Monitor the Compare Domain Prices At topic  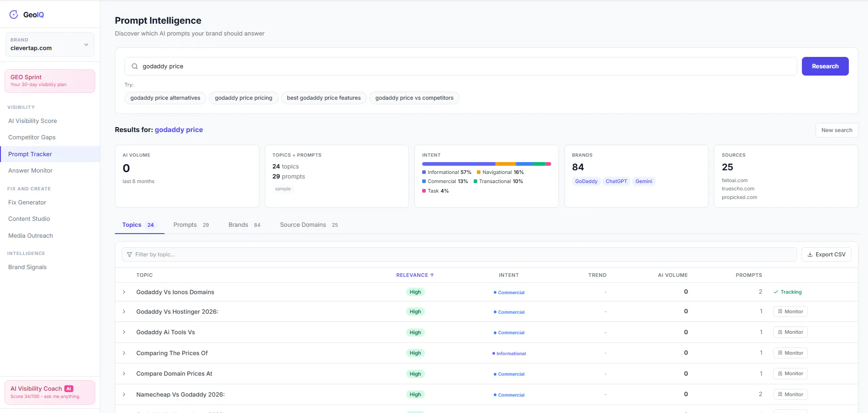(790, 373)
